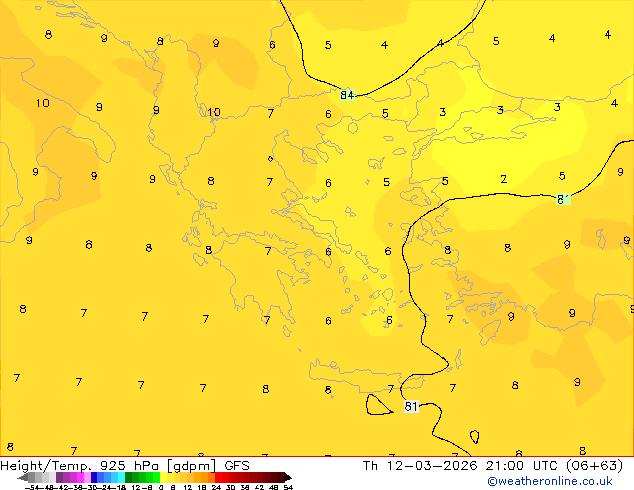The height and width of the screenshot is (490, 634).
Task: Click the left gray arrow tip of color scale
Action: tap(22, 478)
